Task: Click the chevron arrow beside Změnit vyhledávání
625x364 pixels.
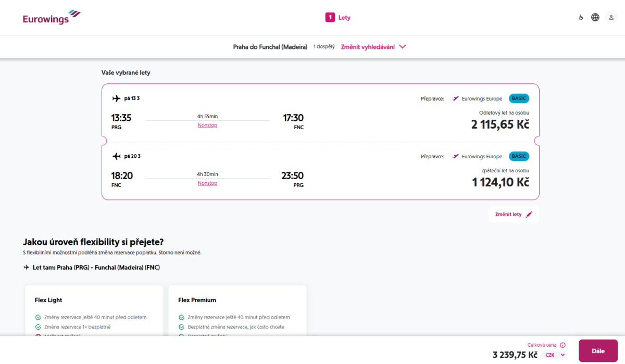Action: (x=402, y=47)
